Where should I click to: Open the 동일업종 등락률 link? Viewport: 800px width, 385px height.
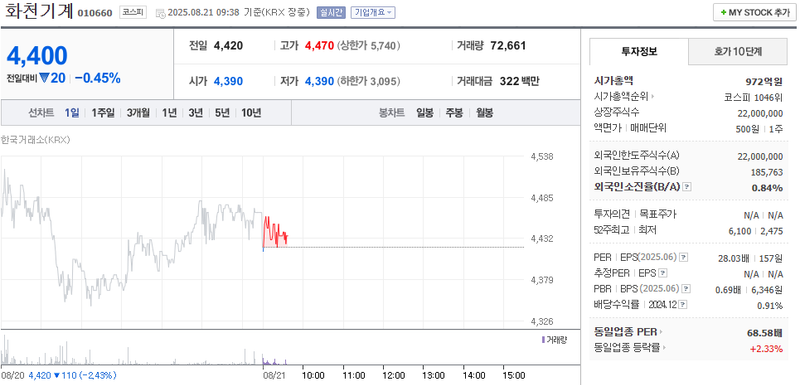tap(630, 348)
